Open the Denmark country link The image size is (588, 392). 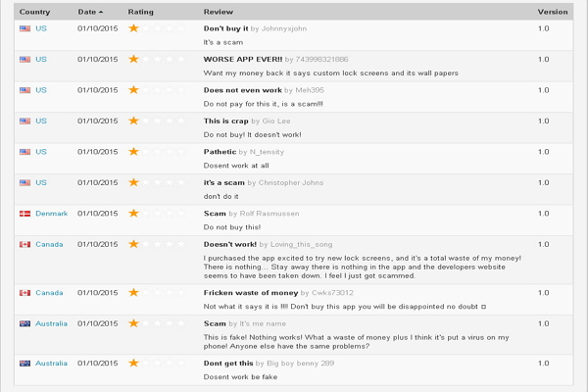point(52,214)
